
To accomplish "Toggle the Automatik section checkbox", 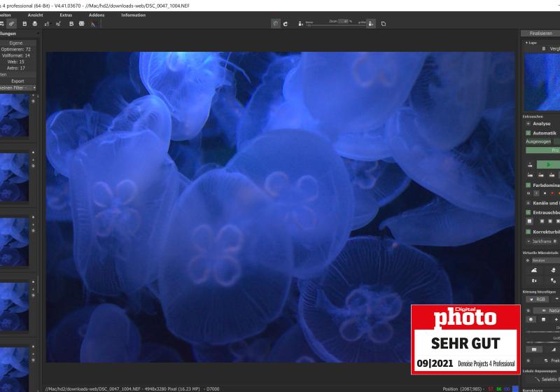I will [528, 133].
